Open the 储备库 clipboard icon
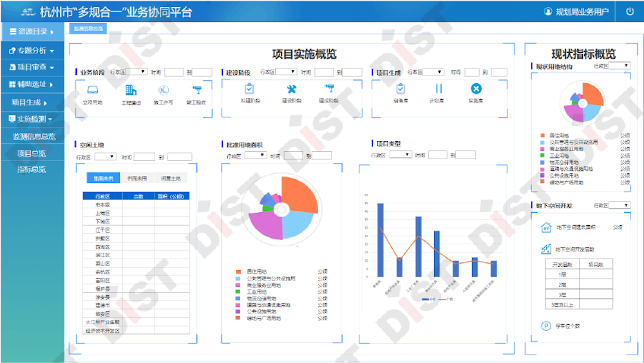 (x=401, y=89)
